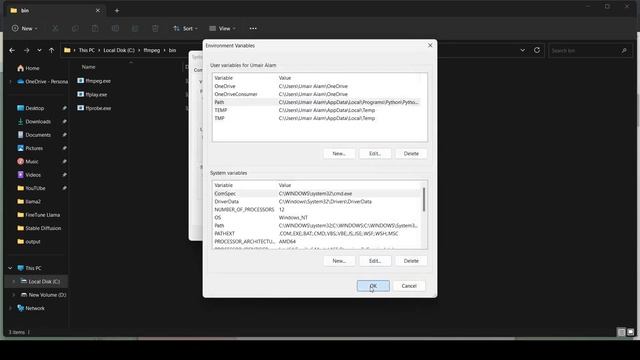
Task: Click the system variables list scrollbar
Action: pos(424,200)
